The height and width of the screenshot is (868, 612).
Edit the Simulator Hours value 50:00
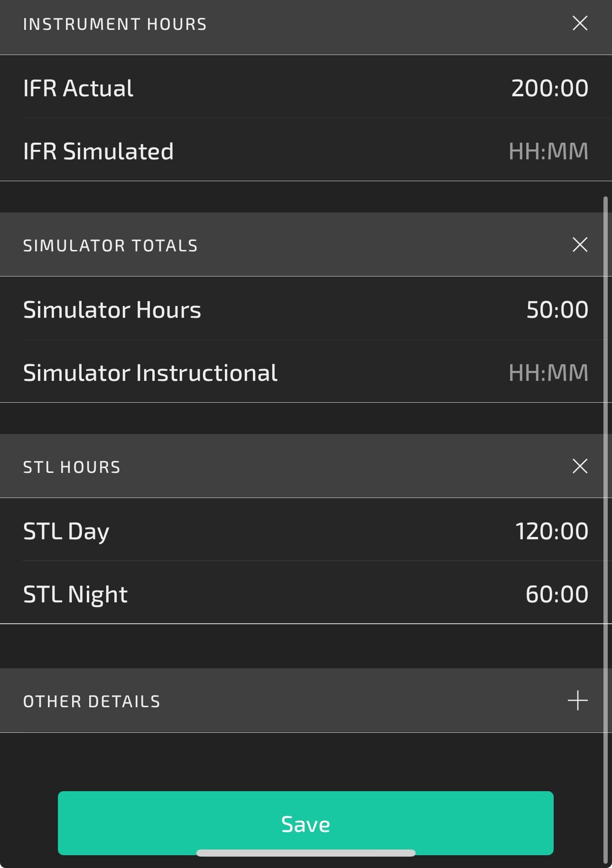[557, 310]
